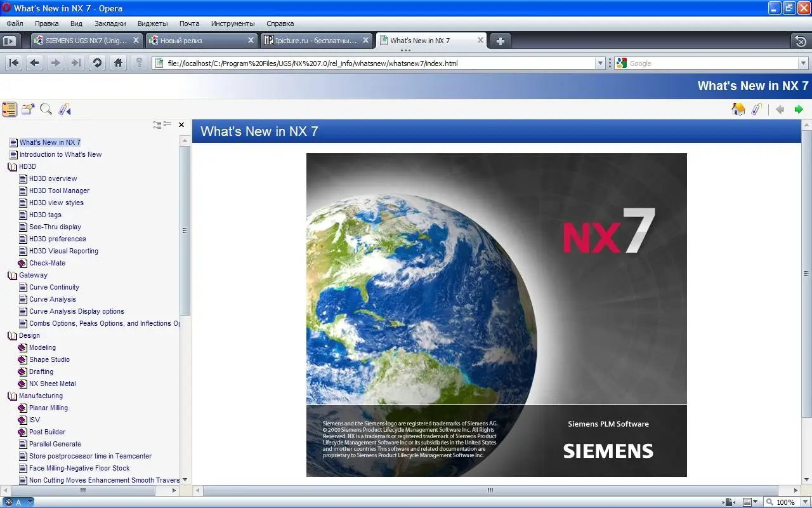Image resolution: width=812 pixels, height=508 pixels.
Task: Collapse the Design book node
Action: point(13,336)
